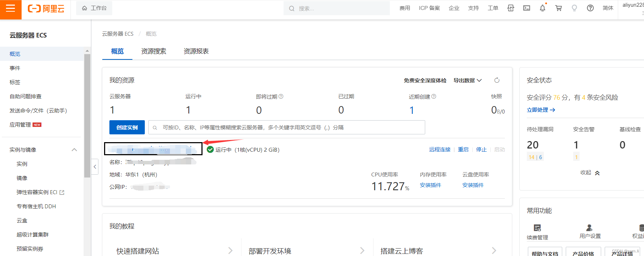Open the help question mark icon

point(590,8)
